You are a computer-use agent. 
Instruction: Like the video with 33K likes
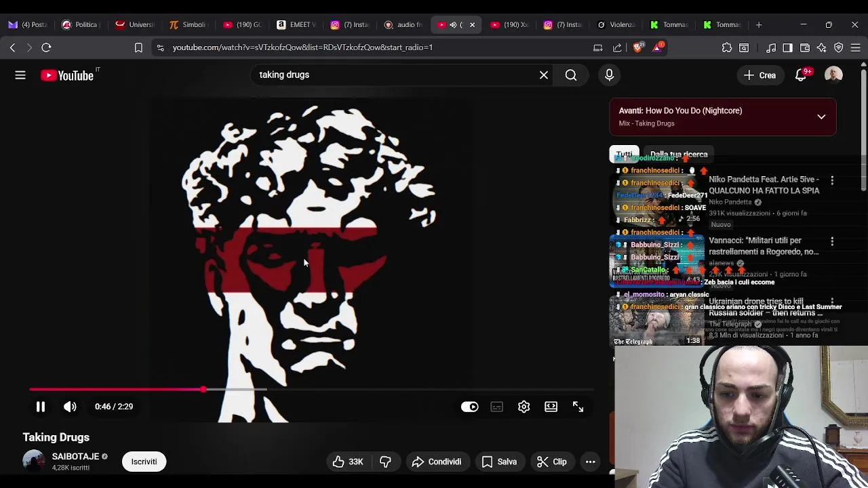coord(349,462)
